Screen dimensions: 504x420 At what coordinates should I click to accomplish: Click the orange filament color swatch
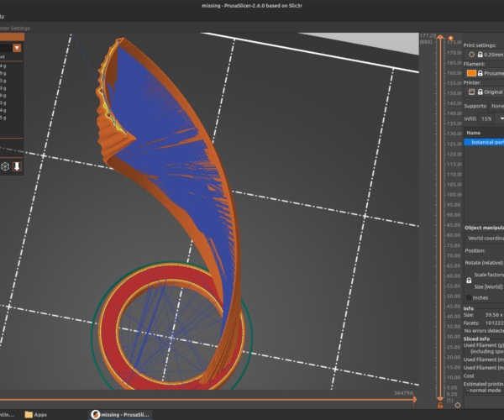[471, 73]
